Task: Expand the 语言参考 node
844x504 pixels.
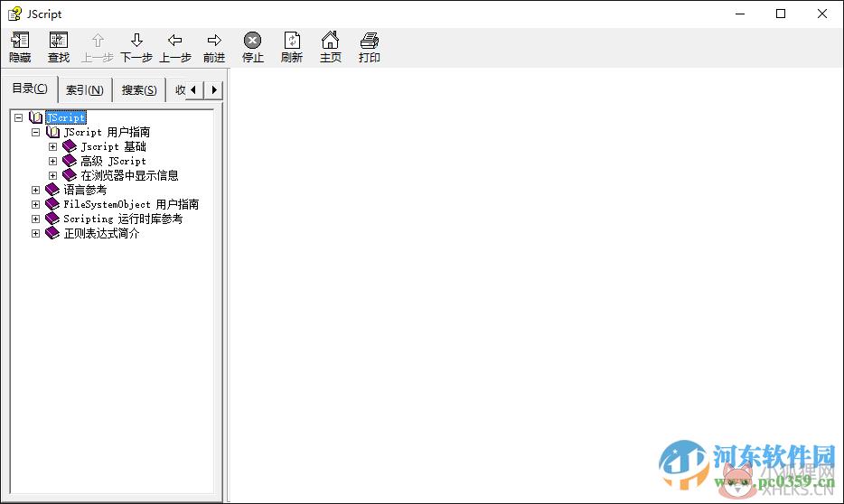Action: pos(35,190)
